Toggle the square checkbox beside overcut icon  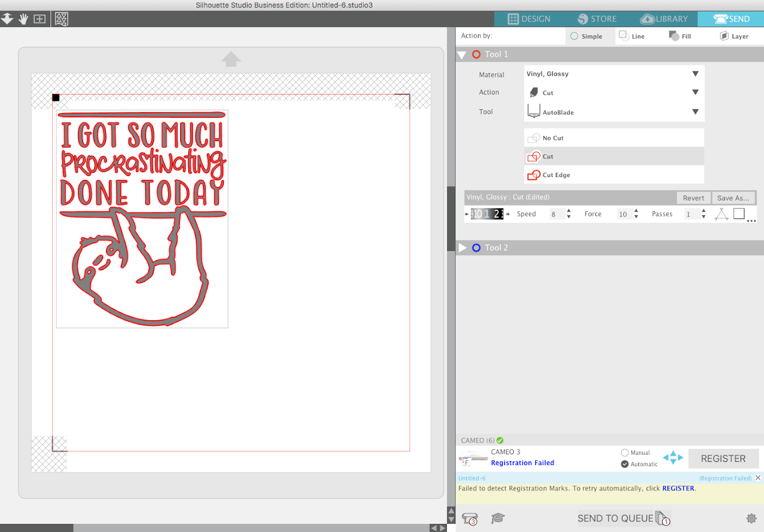[739, 214]
